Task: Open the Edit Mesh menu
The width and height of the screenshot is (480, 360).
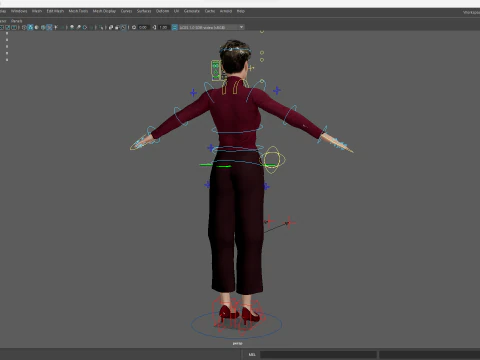Action: pos(55,11)
